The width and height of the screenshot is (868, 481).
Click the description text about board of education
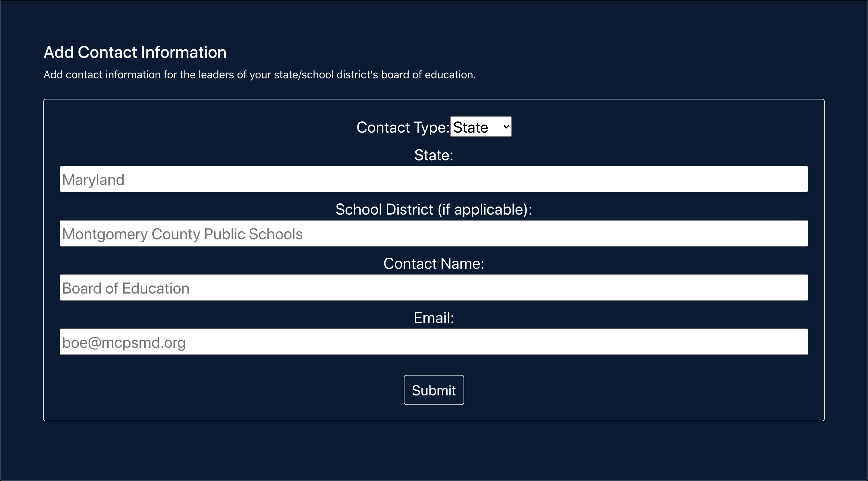click(259, 75)
